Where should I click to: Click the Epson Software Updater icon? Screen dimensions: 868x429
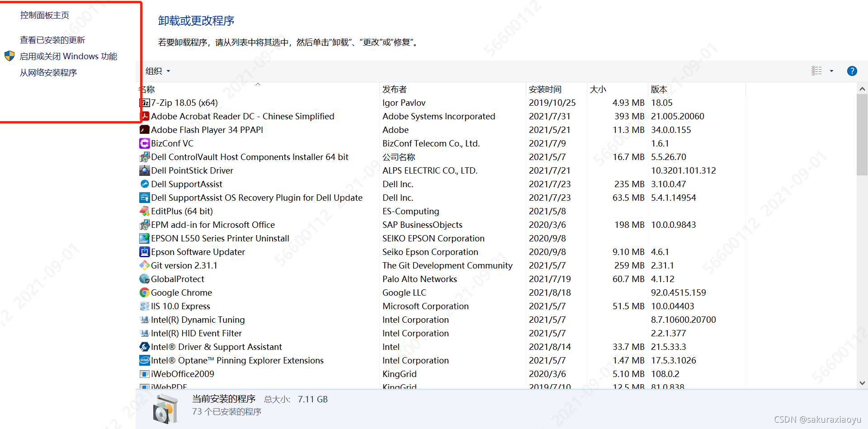(145, 252)
